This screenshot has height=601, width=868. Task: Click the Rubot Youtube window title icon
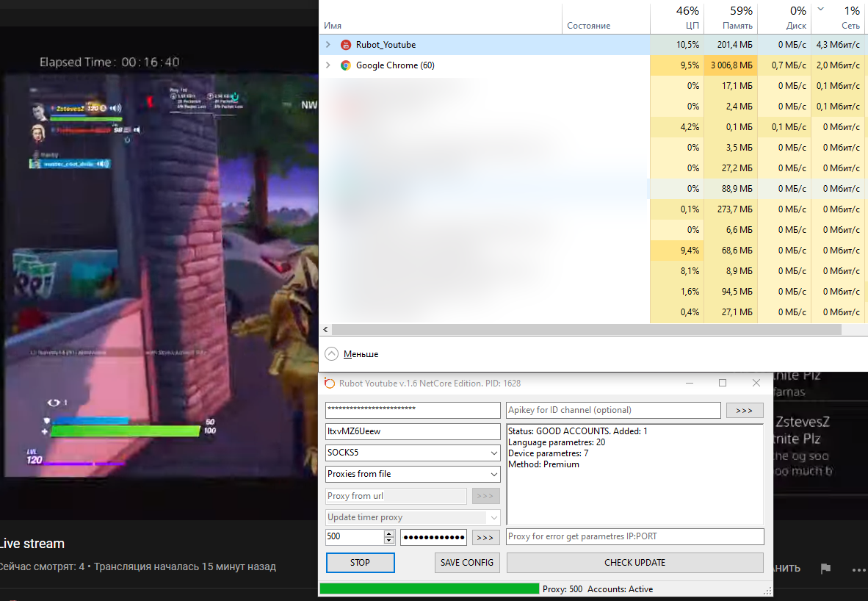click(x=330, y=384)
